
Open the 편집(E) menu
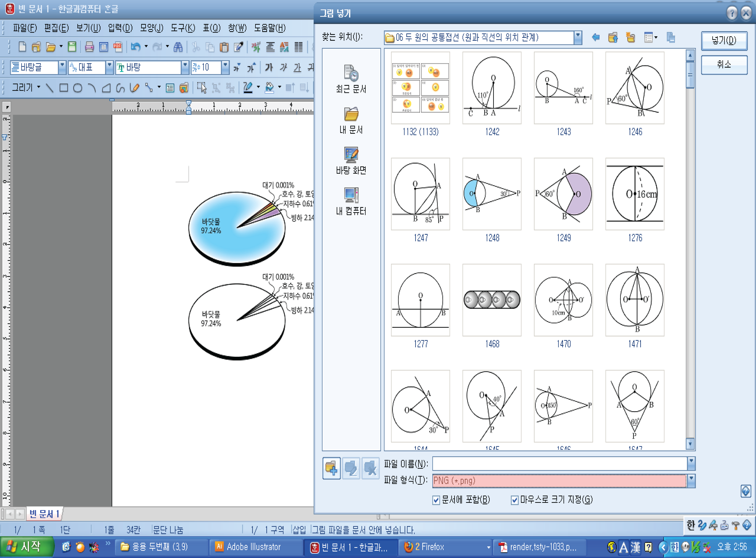[56, 28]
